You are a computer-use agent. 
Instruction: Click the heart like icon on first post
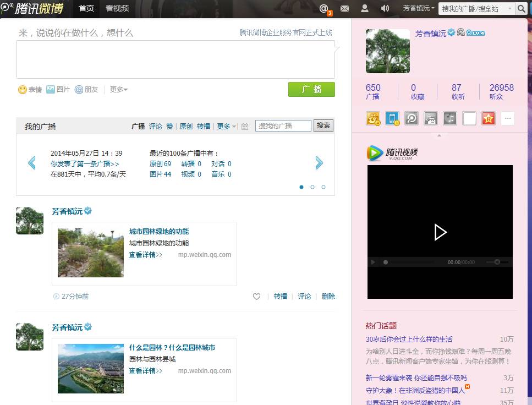256,297
